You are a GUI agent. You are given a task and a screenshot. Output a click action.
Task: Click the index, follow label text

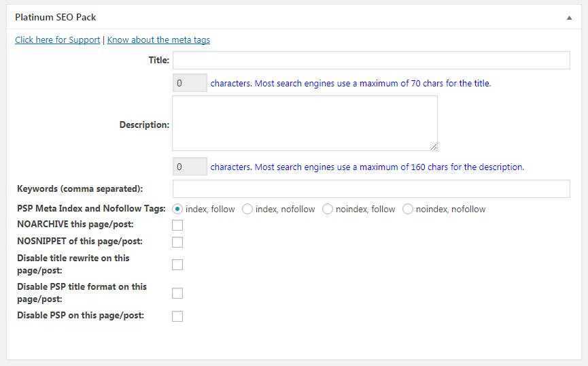click(x=210, y=210)
